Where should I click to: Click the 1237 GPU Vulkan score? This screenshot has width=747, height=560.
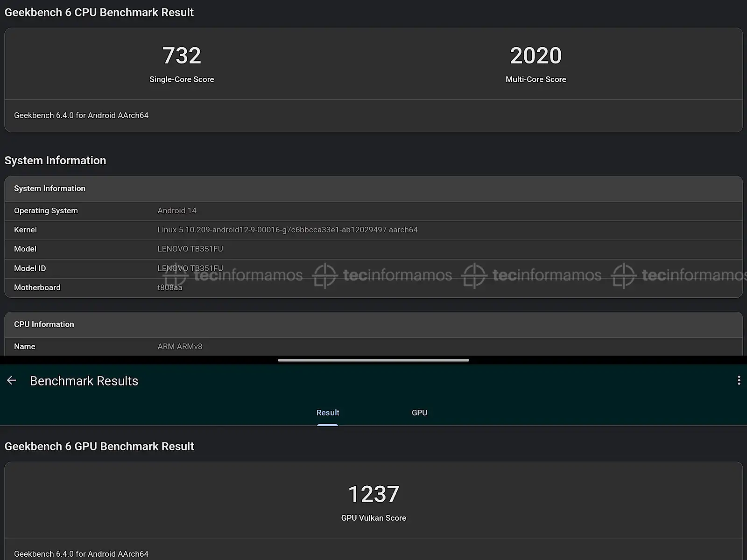(x=373, y=494)
